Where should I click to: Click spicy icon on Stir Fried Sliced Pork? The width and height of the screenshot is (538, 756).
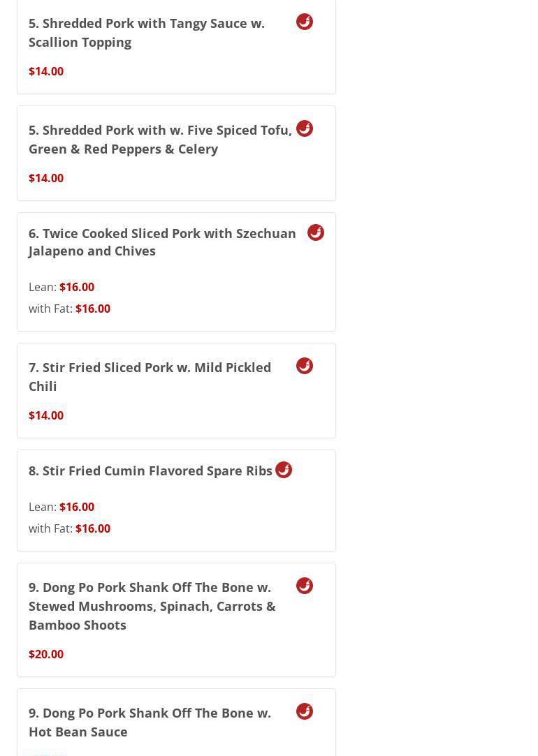tap(305, 366)
